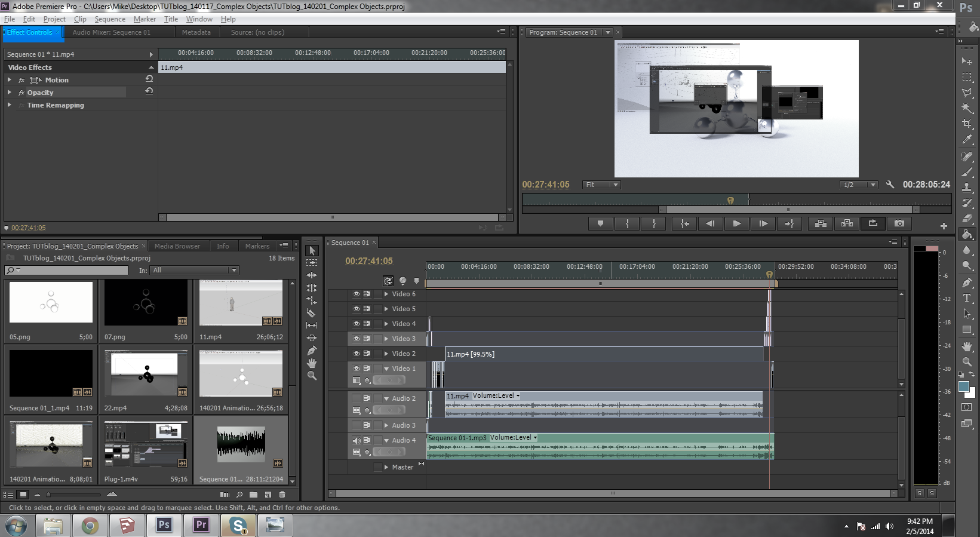Switch to the Media Browser tab
Viewport: 980px width, 537px height.
[177, 246]
